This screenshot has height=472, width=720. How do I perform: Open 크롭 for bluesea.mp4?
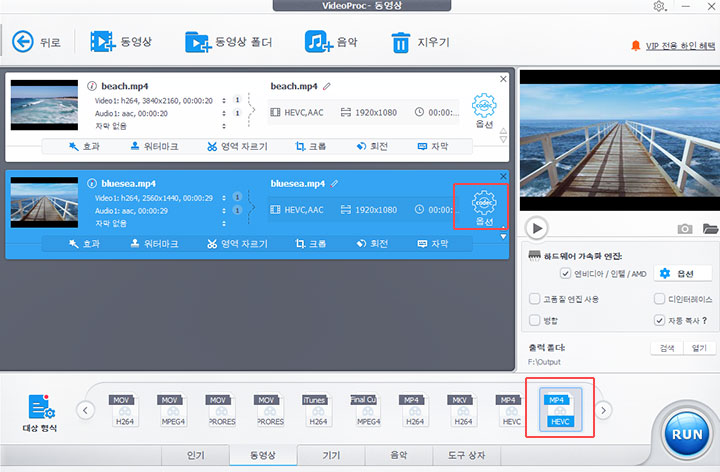click(x=310, y=244)
